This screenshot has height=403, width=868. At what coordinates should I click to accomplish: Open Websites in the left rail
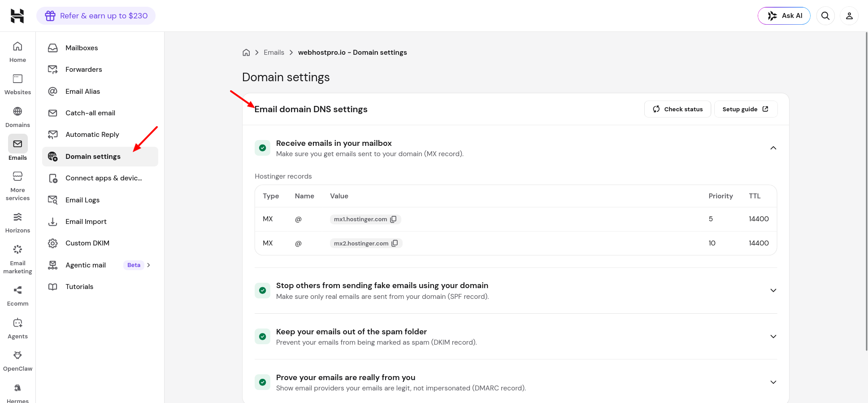(x=17, y=84)
